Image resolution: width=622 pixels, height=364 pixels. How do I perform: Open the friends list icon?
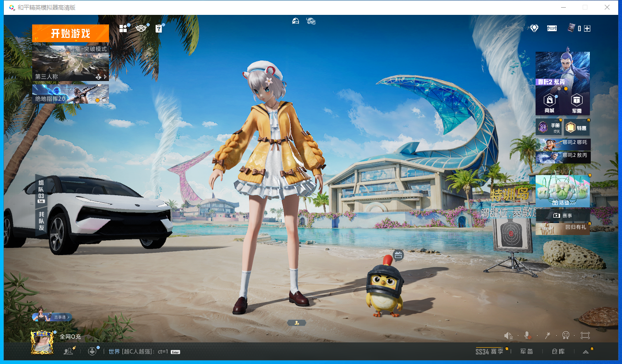69,351
